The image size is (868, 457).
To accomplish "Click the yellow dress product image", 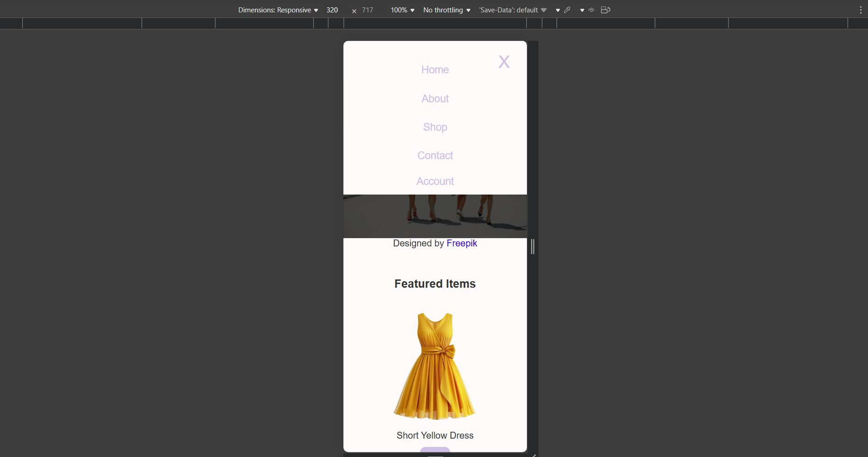I will pos(434,366).
